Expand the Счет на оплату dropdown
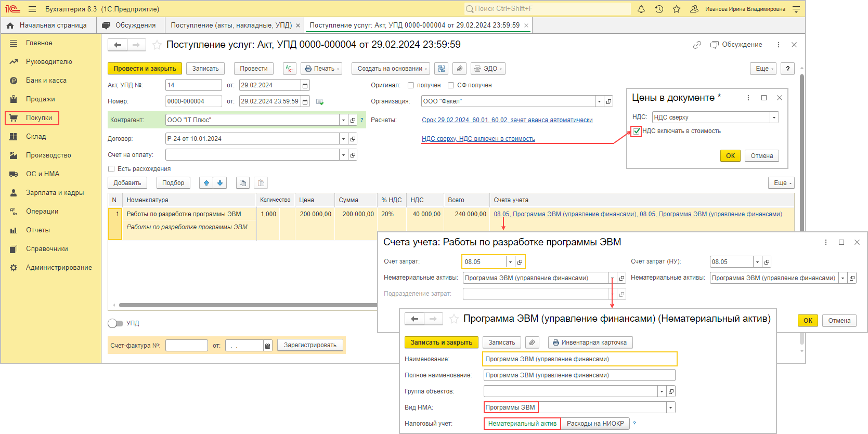Viewport: 868px width, 434px height. click(x=343, y=155)
